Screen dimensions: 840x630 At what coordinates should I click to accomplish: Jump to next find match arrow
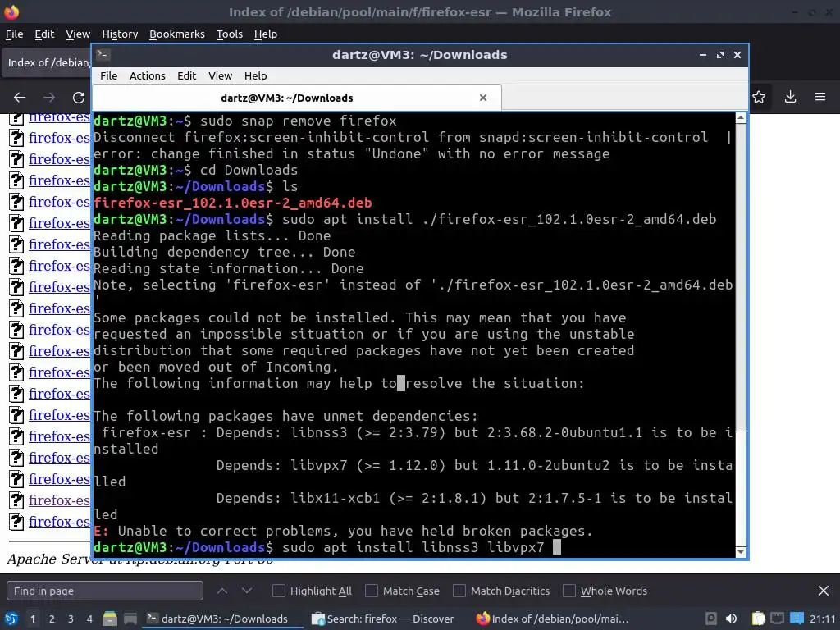tap(247, 591)
